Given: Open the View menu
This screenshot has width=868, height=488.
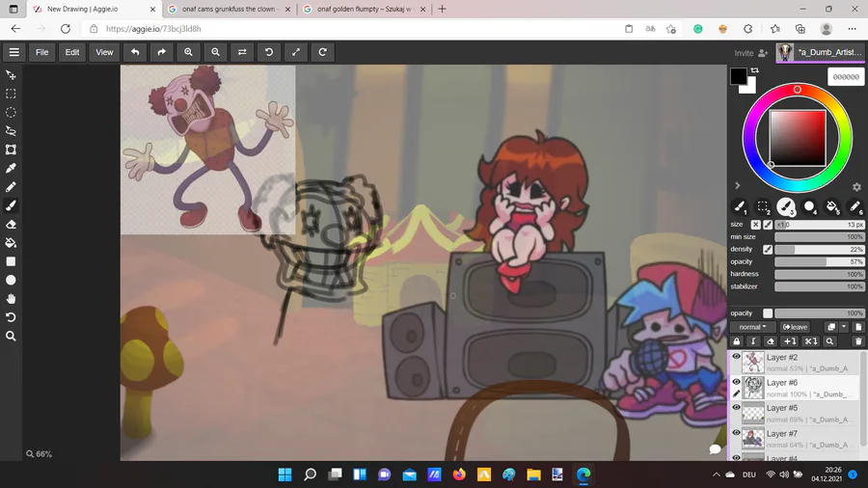Looking at the screenshot, I should (104, 52).
